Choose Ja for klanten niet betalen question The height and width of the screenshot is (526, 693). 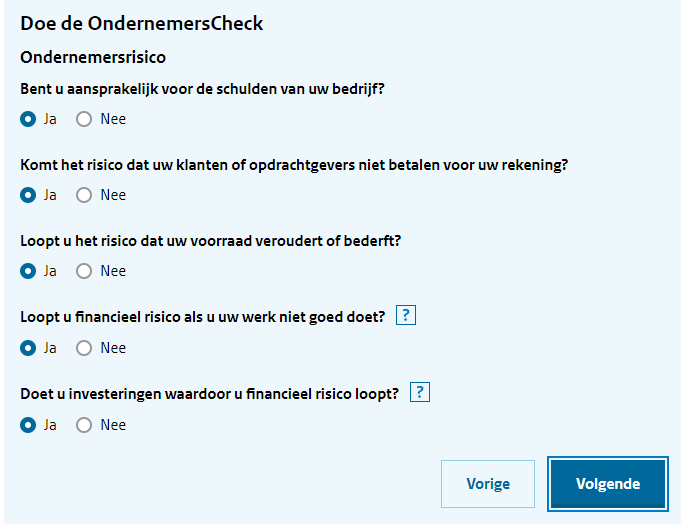(28, 195)
